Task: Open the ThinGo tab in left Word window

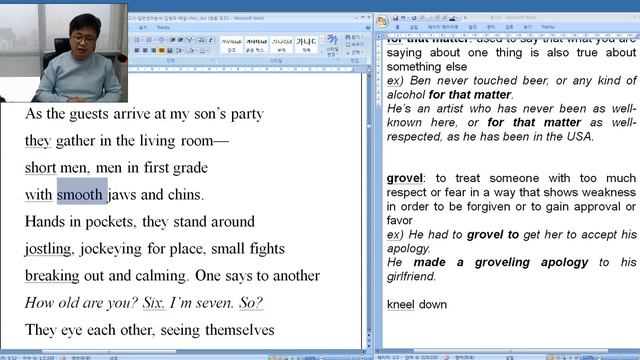Action: [x=163, y=27]
